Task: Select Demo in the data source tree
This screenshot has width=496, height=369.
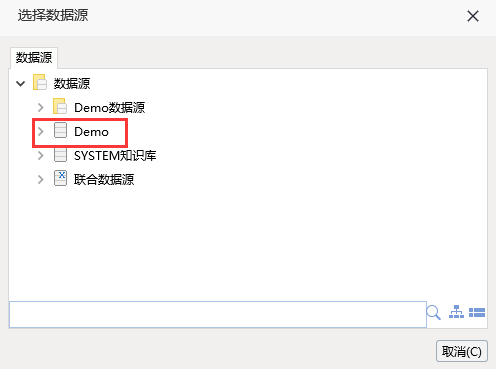Action: click(91, 132)
